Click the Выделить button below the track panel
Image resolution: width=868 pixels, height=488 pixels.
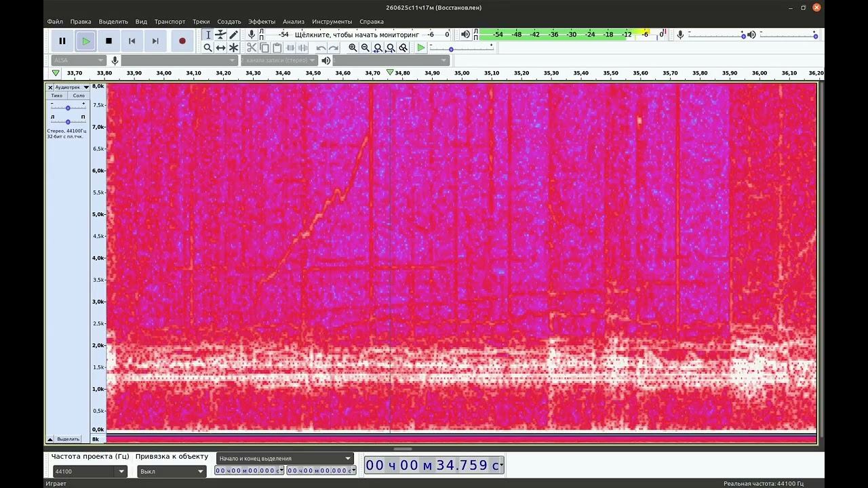pyautogui.click(x=68, y=439)
